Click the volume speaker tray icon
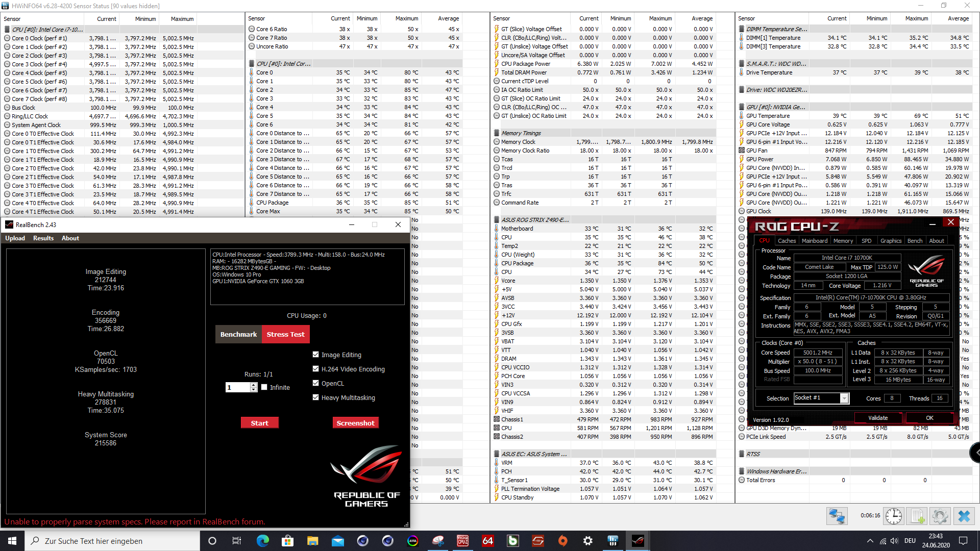The width and height of the screenshot is (980, 551). click(894, 541)
